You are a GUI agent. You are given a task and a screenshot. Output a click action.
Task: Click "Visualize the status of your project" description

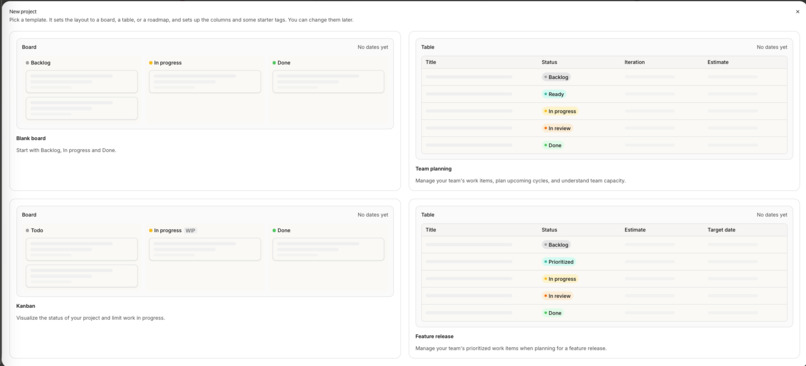[x=90, y=318]
